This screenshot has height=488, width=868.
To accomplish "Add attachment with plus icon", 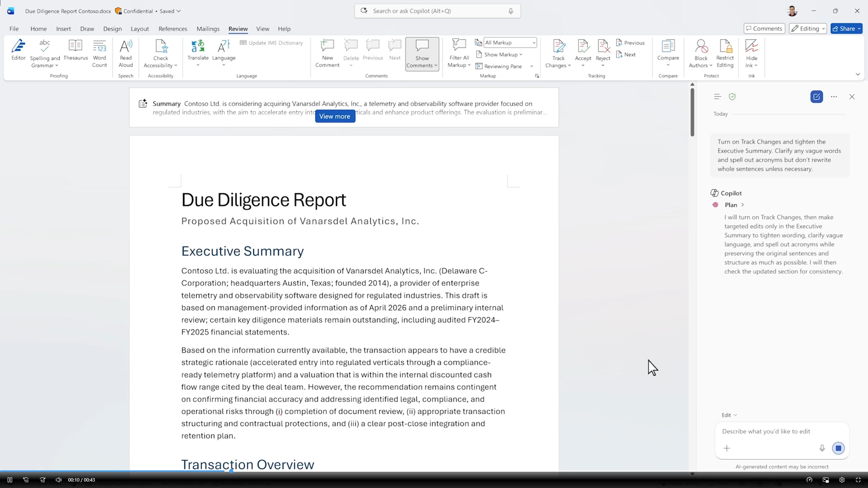I will [727, 448].
